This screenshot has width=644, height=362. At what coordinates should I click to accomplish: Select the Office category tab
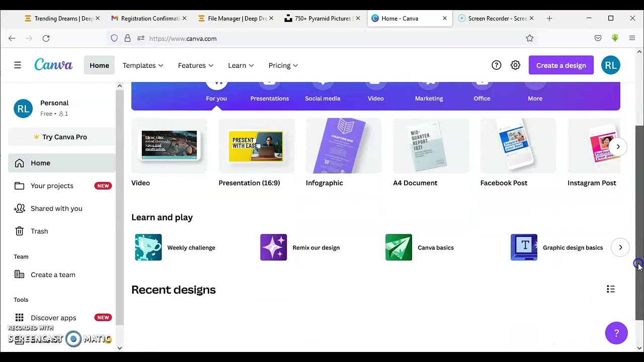(x=482, y=93)
